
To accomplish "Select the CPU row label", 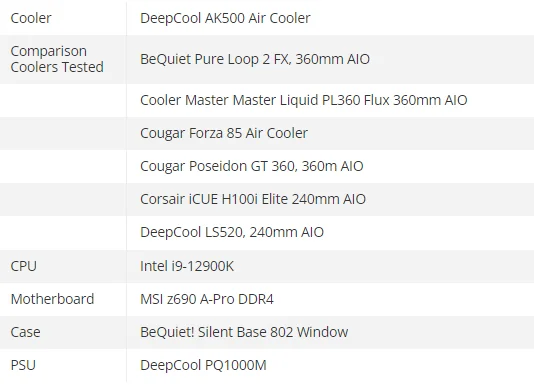I will pos(23,266).
